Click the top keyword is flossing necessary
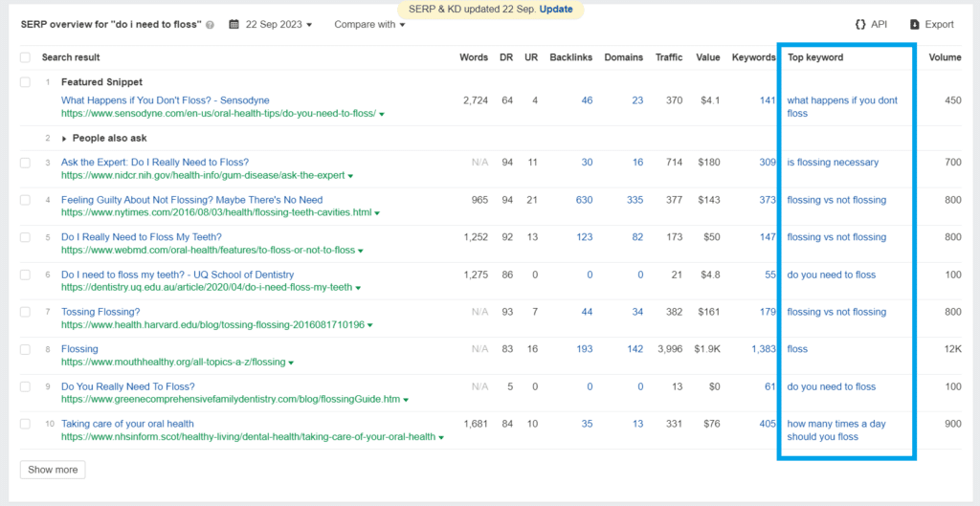Screen dimensions: 980x506 pyautogui.click(x=833, y=163)
